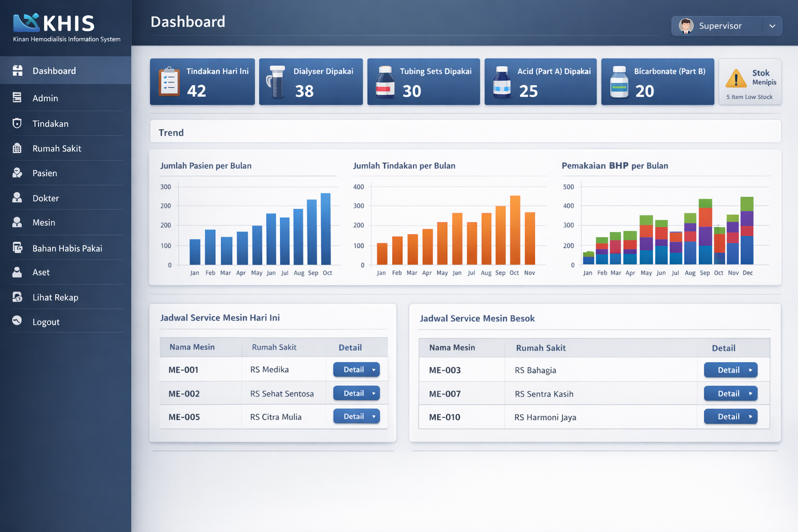Open the Tindakan section via its shield icon

(x=17, y=123)
